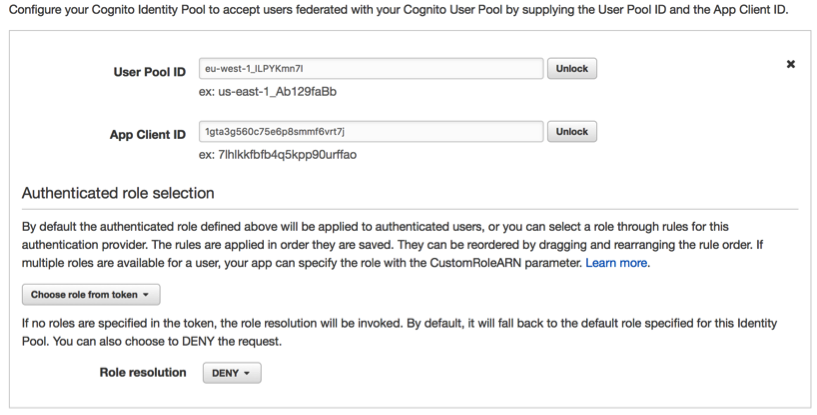Click the User Pool ID input field
The image size is (817, 415).
371,69
